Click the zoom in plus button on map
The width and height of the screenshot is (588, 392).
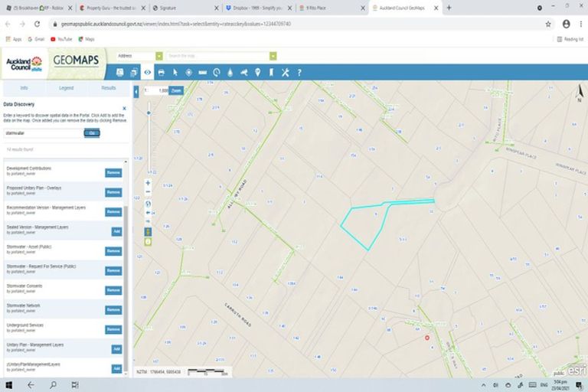click(148, 184)
